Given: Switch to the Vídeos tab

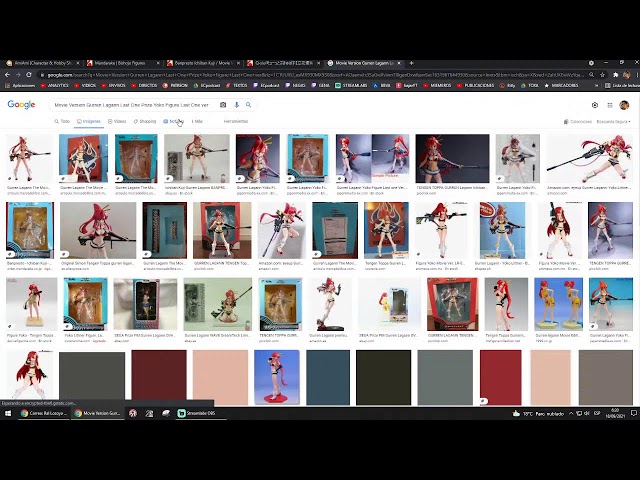Looking at the screenshot, I should (117, 121).
